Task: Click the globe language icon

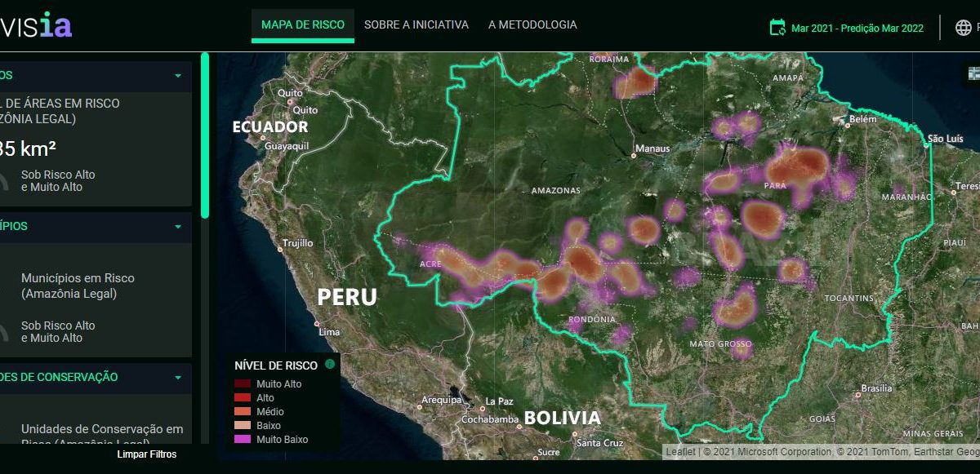Action: tap(964, 27)
